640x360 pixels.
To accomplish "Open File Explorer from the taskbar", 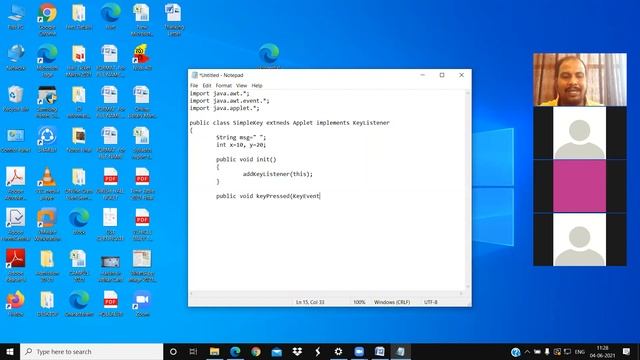I will pyautogui.click(x=214, y=351).
